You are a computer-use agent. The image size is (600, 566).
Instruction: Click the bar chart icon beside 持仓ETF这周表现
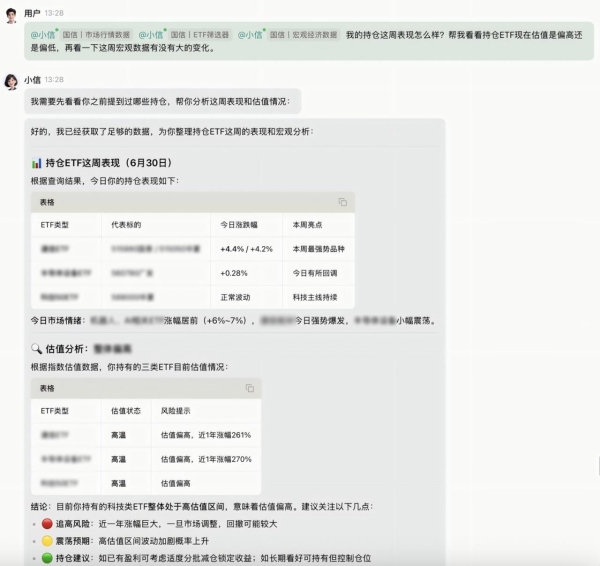coord(36,163)
